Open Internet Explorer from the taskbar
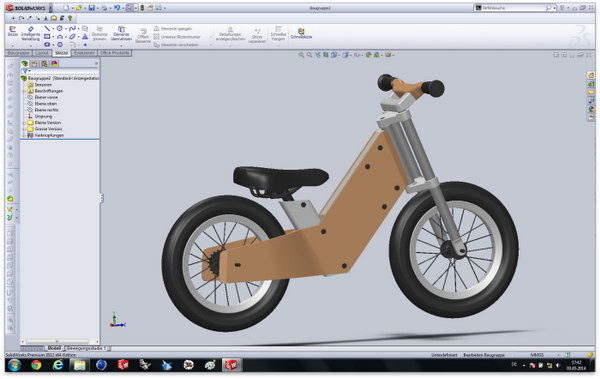 (58, 365)
